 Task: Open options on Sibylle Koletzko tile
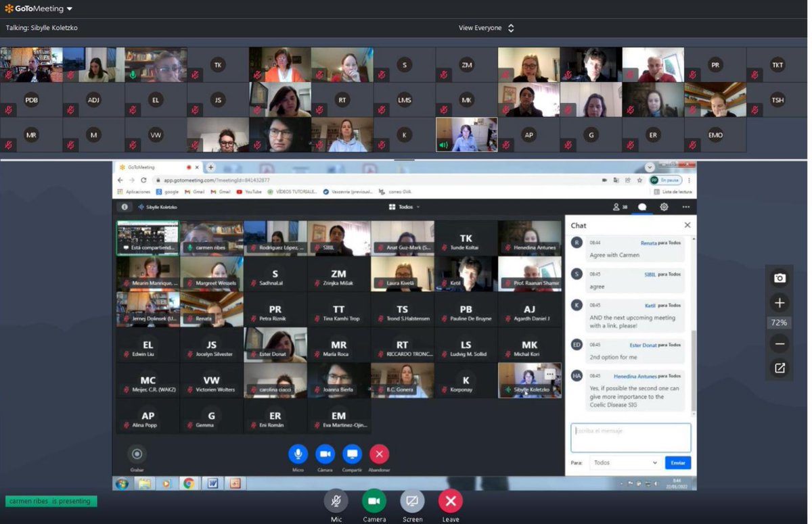(x=550, y=374)
